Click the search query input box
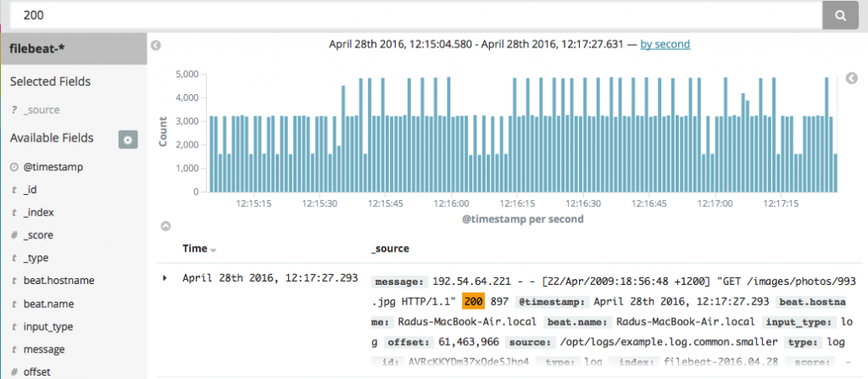This screenshot has width=868, height=379. [x=411, y=15]
